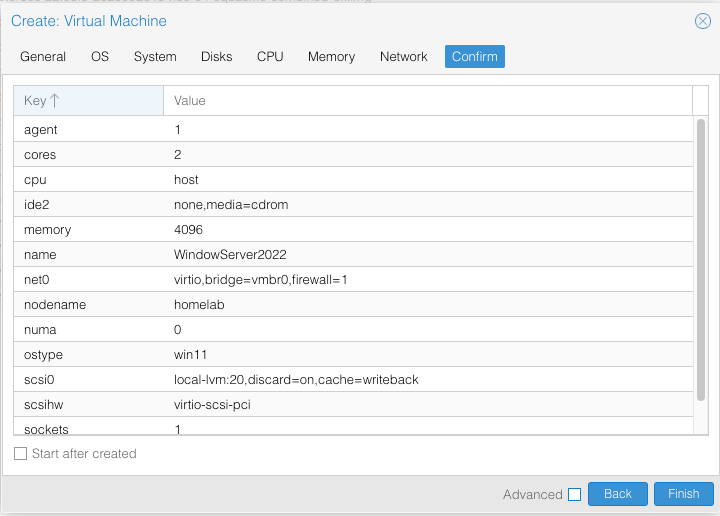Click the nodename value 'homelab'
The image size is (720, 516).
coord(199,305)
